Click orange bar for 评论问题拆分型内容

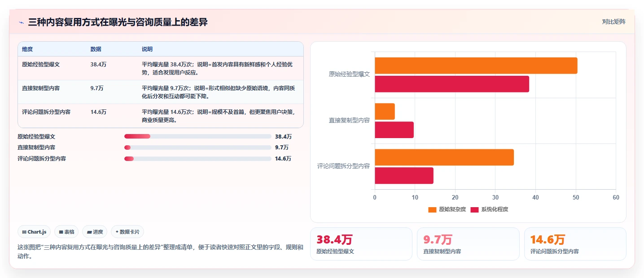[444, 157]
